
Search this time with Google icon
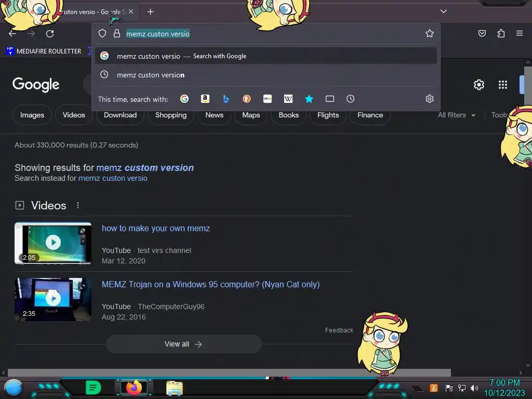[x=184, y=99]
